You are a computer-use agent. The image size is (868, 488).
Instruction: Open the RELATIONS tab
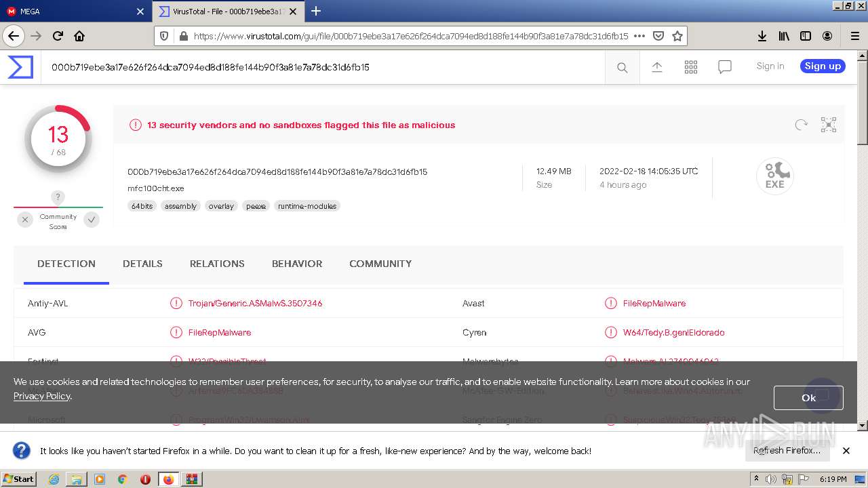coord(217,264)
